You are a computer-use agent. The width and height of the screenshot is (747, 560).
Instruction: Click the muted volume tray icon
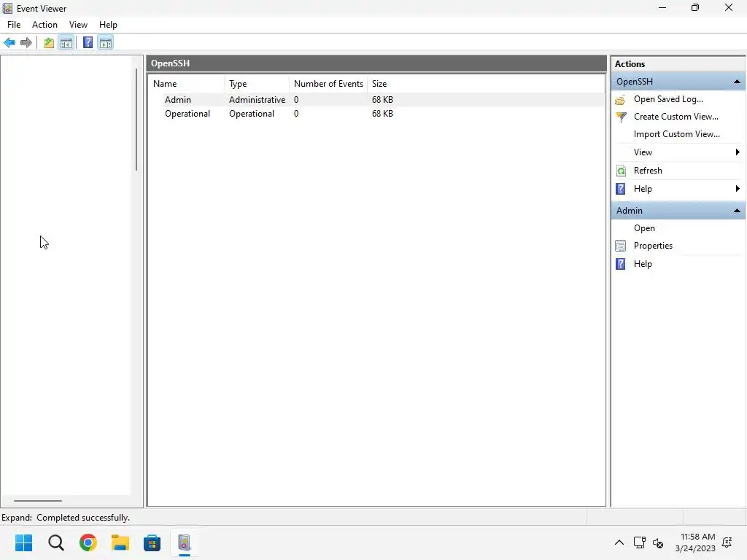pyautogui.click(x=658, y=542)
